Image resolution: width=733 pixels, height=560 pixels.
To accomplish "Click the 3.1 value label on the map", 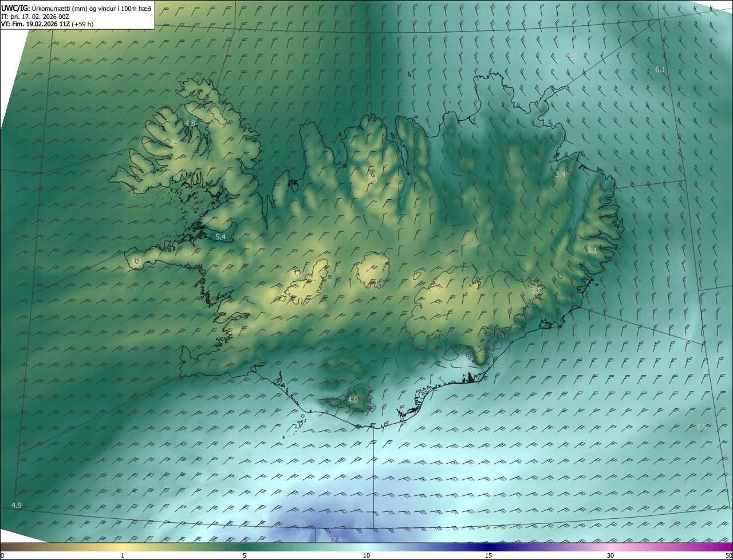I will click(592, 250).
